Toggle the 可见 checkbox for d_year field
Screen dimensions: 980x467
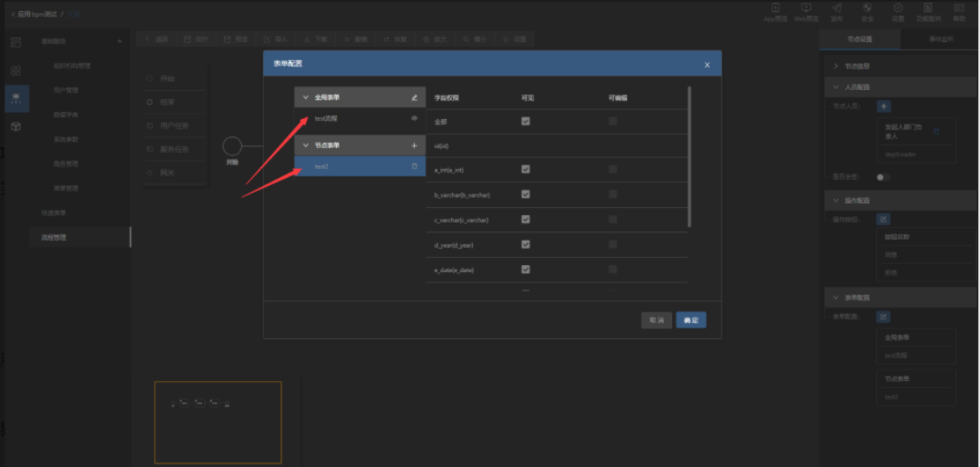click(x=525, y=245)
